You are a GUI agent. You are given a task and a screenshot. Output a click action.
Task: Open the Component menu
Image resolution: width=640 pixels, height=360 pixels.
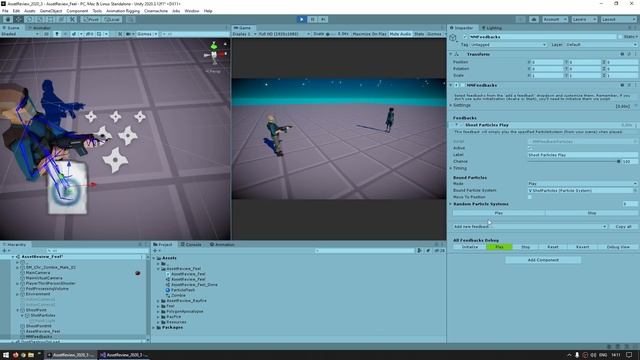(x=77, y=11)
